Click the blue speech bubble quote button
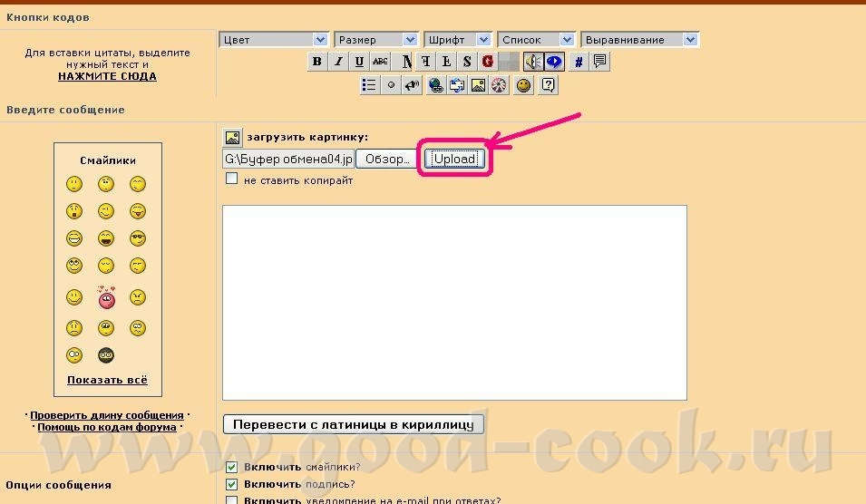Image resolution: width=866 pixels, height=504 pixels. 554,62
